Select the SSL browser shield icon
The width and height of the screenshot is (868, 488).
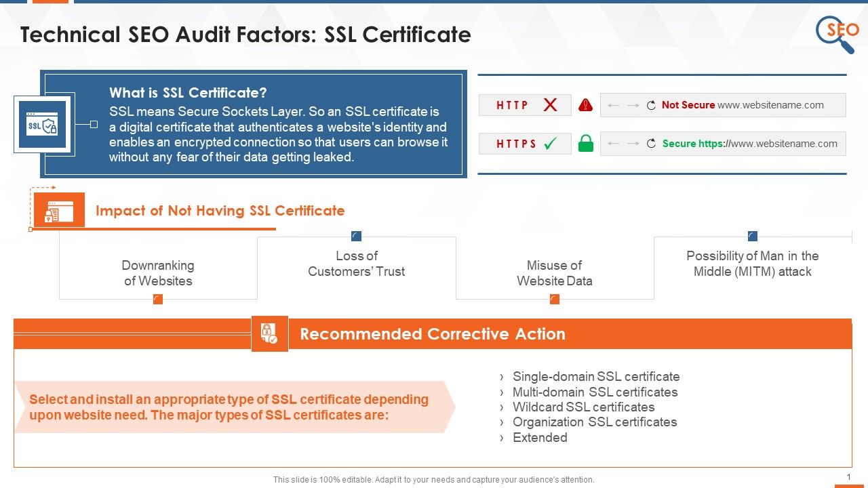point(42,125)
